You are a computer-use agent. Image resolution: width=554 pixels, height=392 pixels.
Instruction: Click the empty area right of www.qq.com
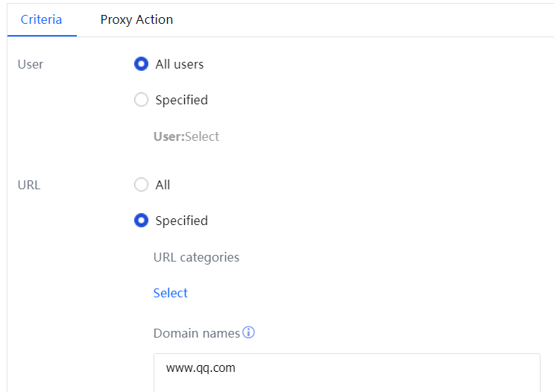pyautogui.click(x=388, y=368)
